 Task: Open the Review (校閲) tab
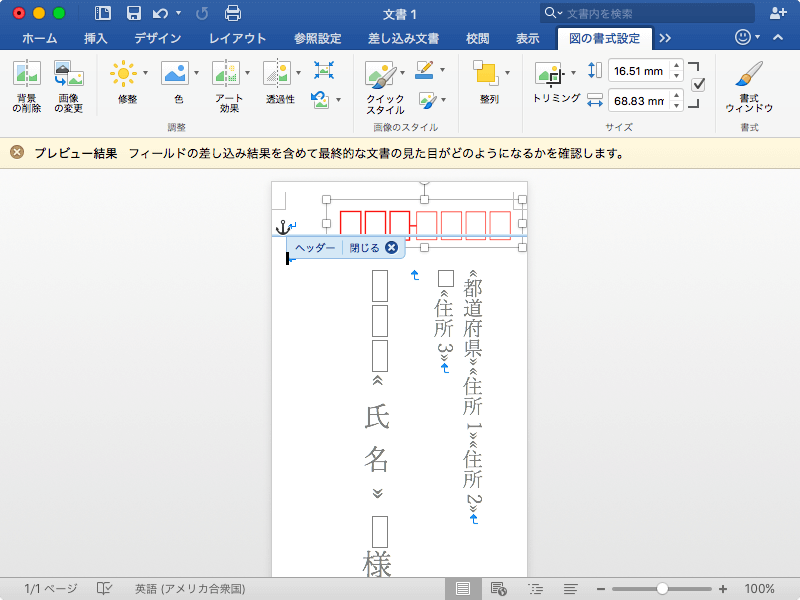[x=478, y=38]
